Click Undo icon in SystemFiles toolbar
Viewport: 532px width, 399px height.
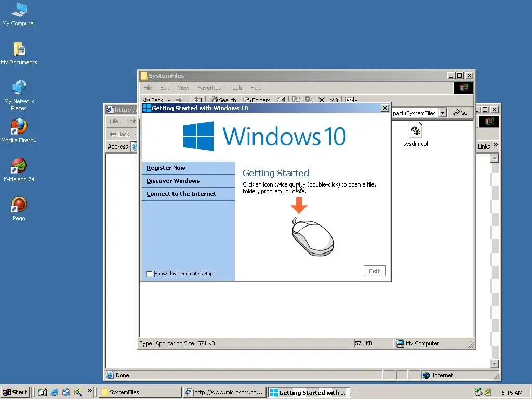[334, 100]
